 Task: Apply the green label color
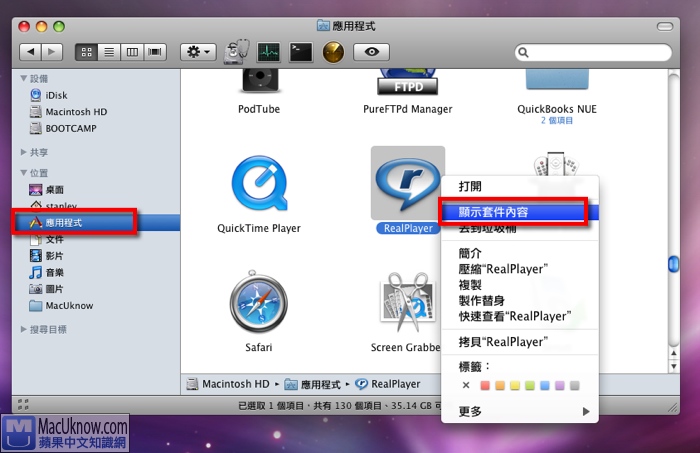click(x=530, y=385)
